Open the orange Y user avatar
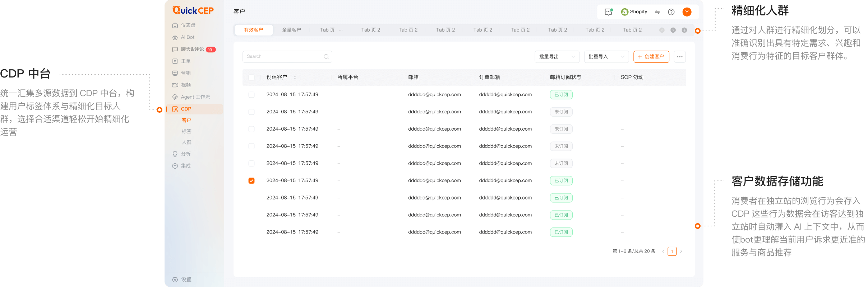868x287 pixels. 687,12
